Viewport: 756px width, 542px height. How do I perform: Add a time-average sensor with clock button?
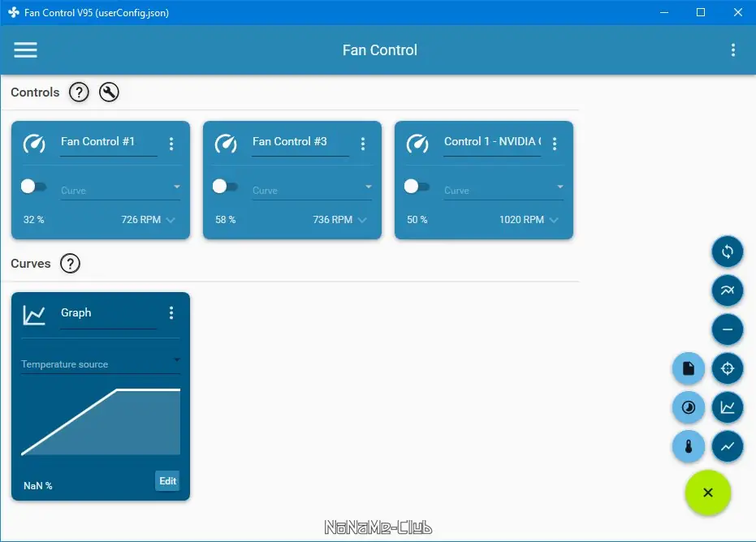(689, 407)
